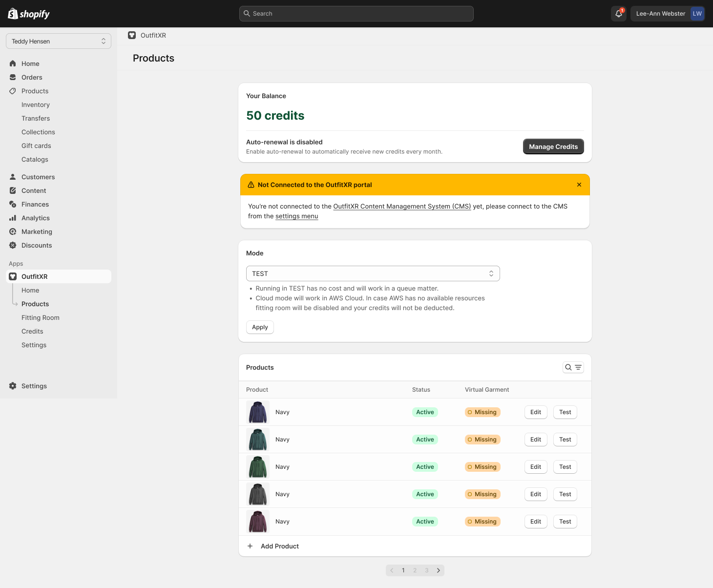Click the OutfitXR icon in the breadcrumb
Screen dimensions: 713x588
pos(132,35)
